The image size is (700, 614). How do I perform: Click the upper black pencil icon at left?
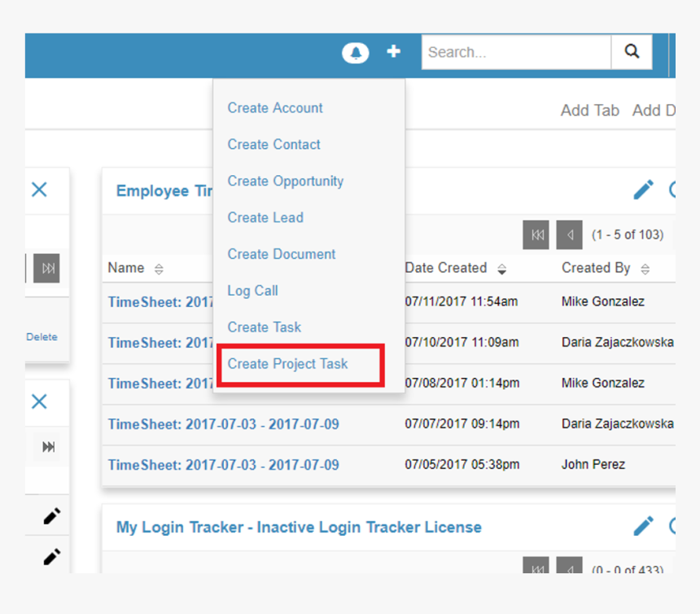pos(52,516)
